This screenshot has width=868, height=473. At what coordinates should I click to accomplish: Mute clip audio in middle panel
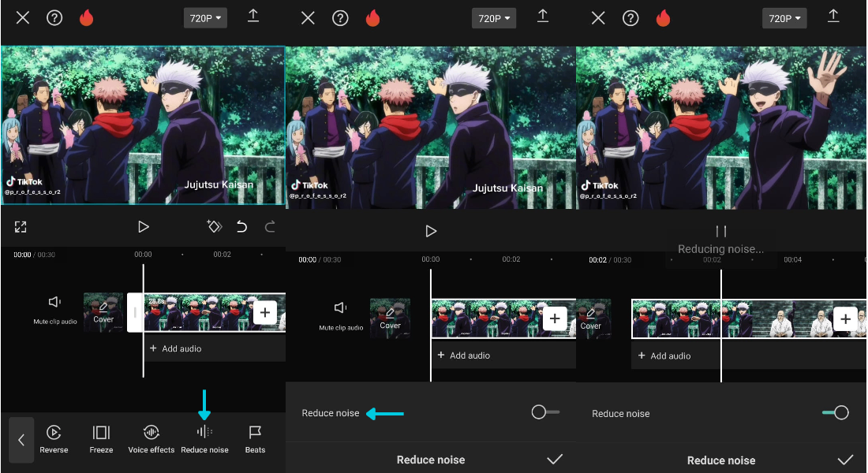[341, 315]
